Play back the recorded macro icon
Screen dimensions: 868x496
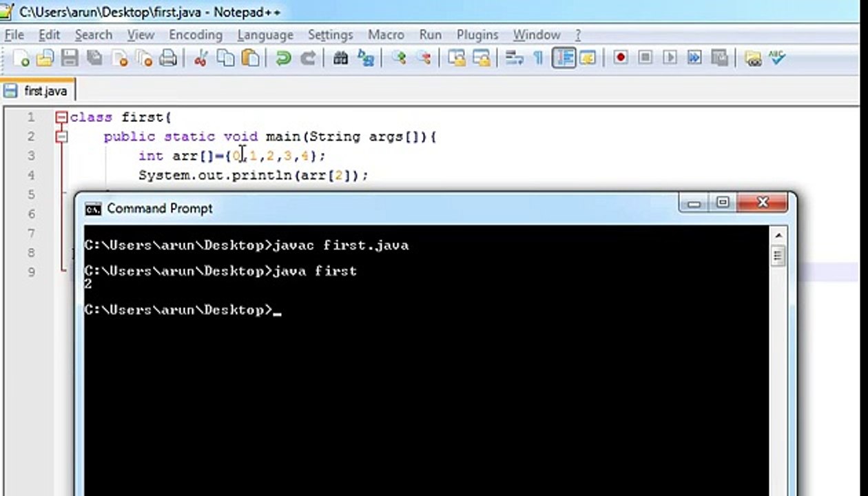pyautogui.click(x=670, y=59)
